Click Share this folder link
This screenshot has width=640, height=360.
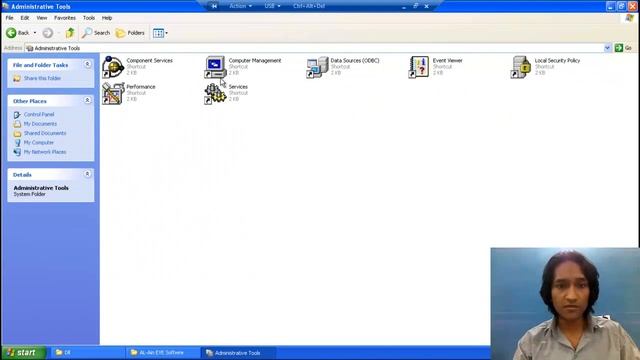[42, 78]
